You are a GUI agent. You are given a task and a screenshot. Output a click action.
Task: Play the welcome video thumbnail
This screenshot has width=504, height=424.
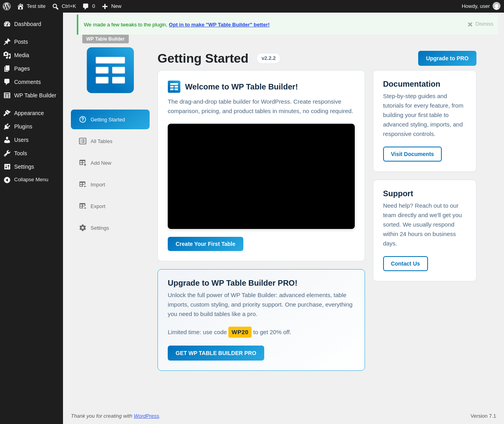[x=261, y=176]
